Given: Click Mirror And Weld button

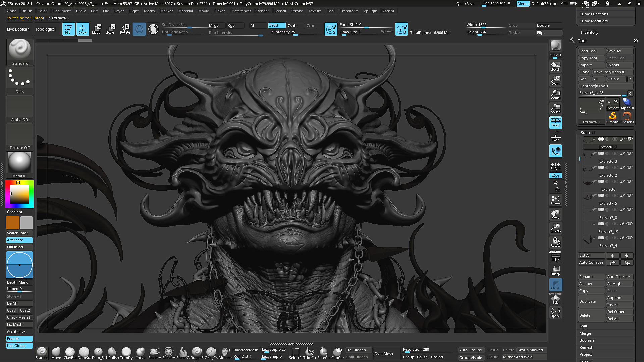Looking at the screenshot, I should click(525, 357).
